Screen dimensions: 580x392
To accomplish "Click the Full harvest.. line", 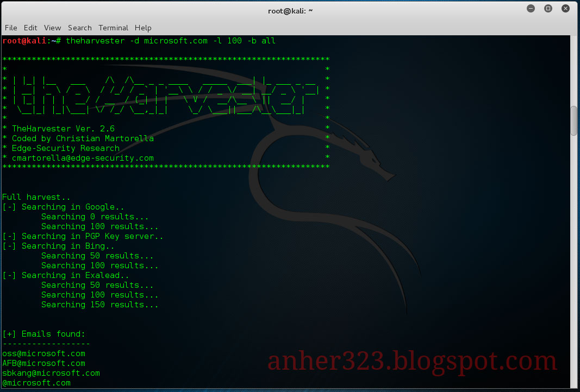I will click(36, 197).
